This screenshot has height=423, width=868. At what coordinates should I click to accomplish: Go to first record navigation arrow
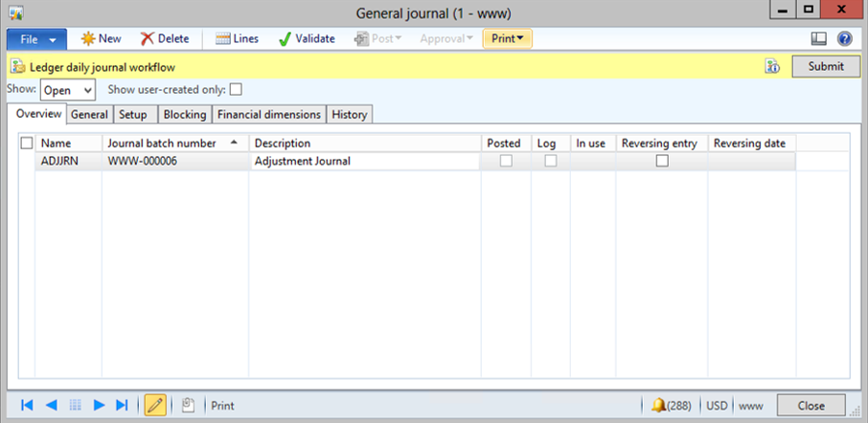tap(27, 405)
